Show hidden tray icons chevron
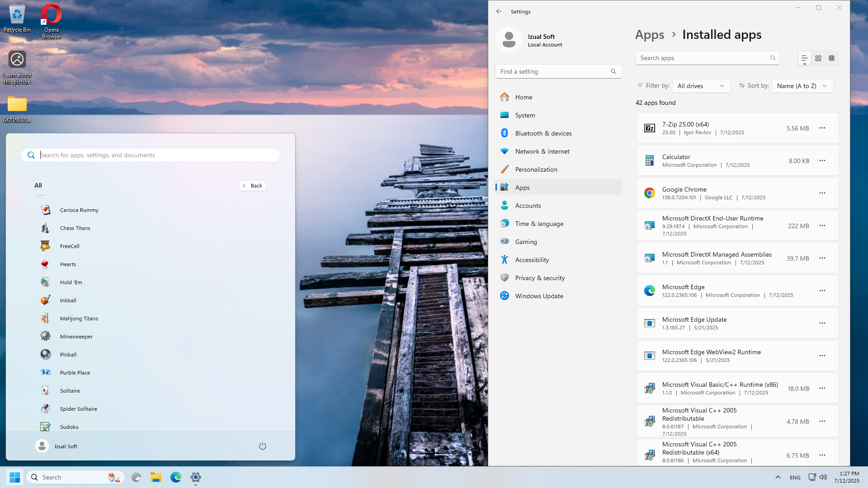Viewport: 868px width, 488px height. 778,477
